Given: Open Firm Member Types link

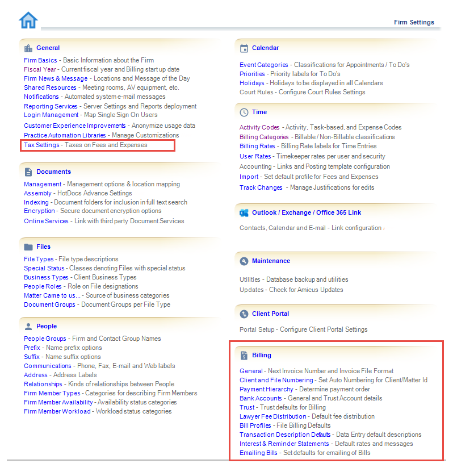Looking at the screenshot, I should coord(52,394).
